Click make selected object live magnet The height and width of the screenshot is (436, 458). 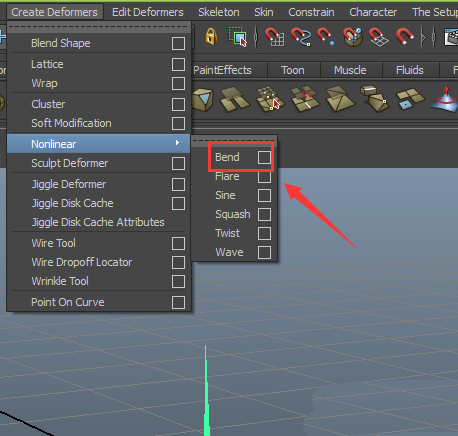point(404,37)
